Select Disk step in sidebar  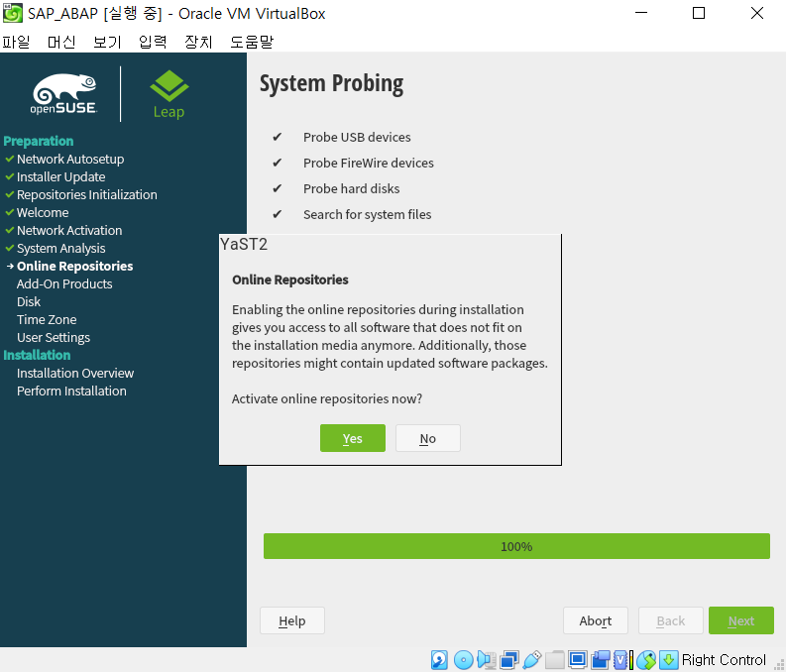[x=29, y=301]
